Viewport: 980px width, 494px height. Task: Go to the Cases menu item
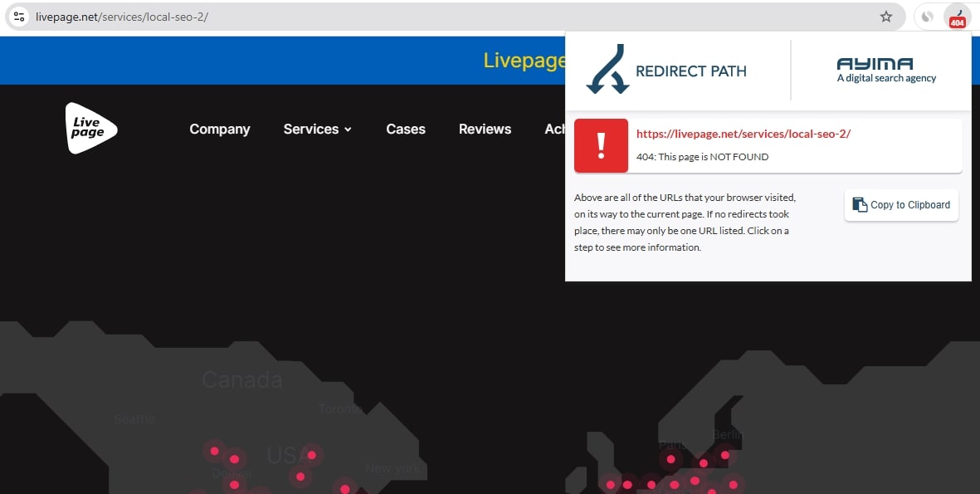point(406,130)
